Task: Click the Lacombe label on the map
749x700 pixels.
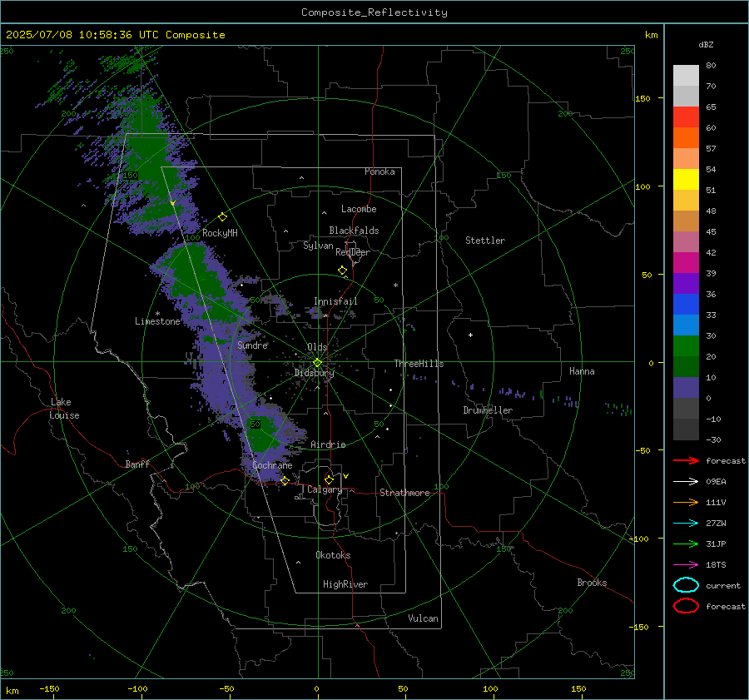Action: 359,209
